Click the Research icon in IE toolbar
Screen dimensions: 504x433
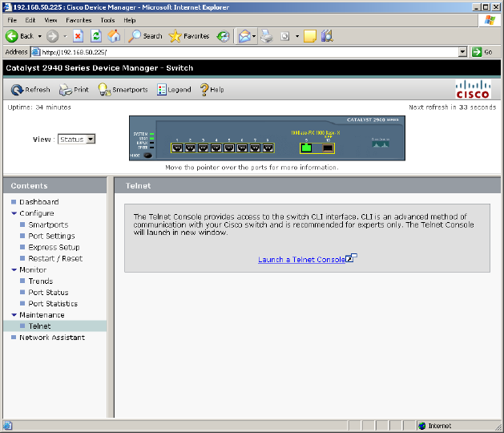click(327, 36)
